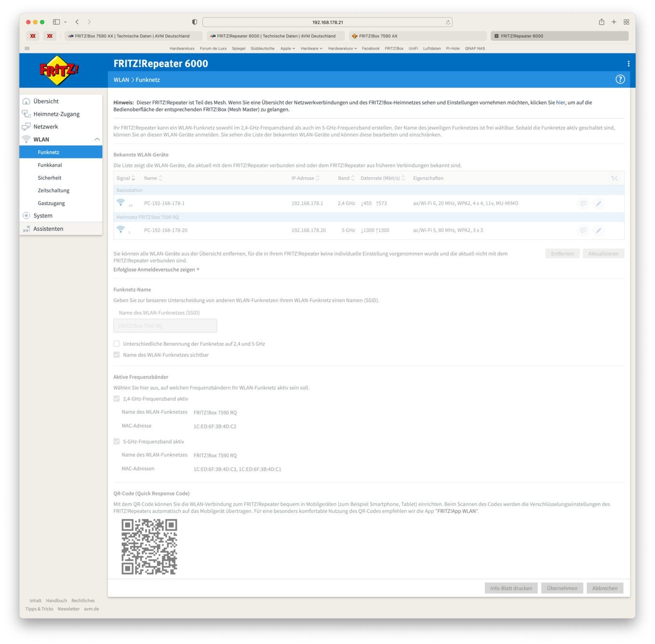
Task: Click the bookmarks grid icon in favorites bar
Action: coord(27,48)
